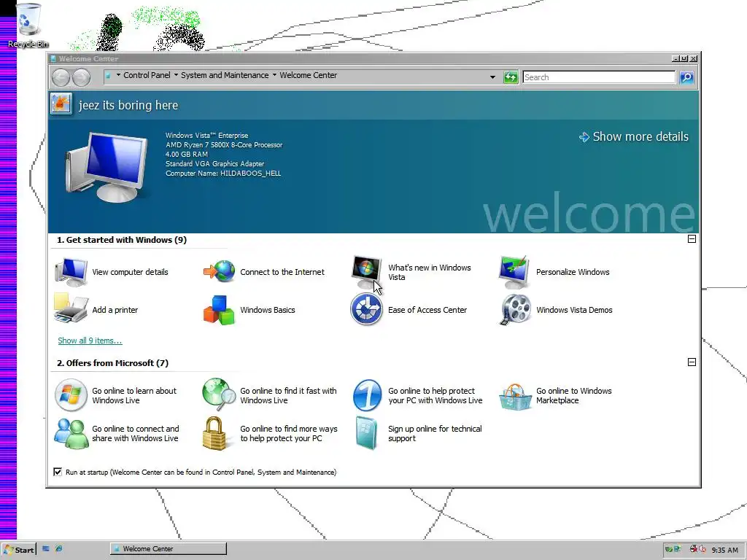Click the find it fast Windows Live magnifier icon
Image resolution: width=747 pixels, height=560 pixels.
(219, 394)
